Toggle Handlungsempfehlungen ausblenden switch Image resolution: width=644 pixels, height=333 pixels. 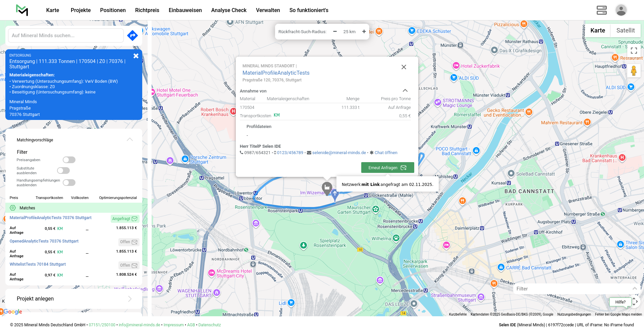coord(69,183)
